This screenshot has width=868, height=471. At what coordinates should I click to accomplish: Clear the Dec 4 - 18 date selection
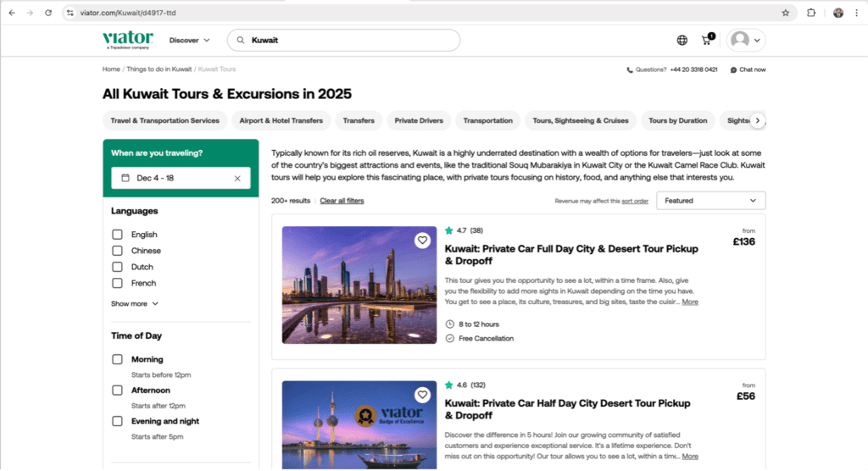click(237, 178)
